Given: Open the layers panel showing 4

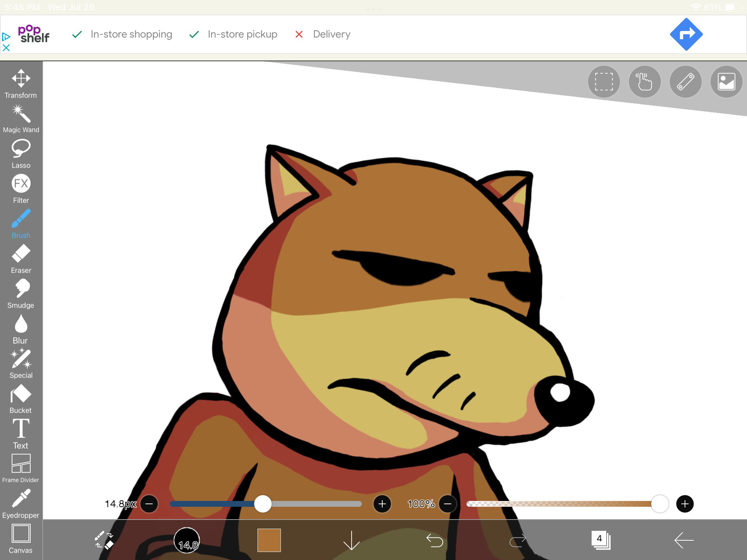Looking at the screenshot, I should pos(601,540).
